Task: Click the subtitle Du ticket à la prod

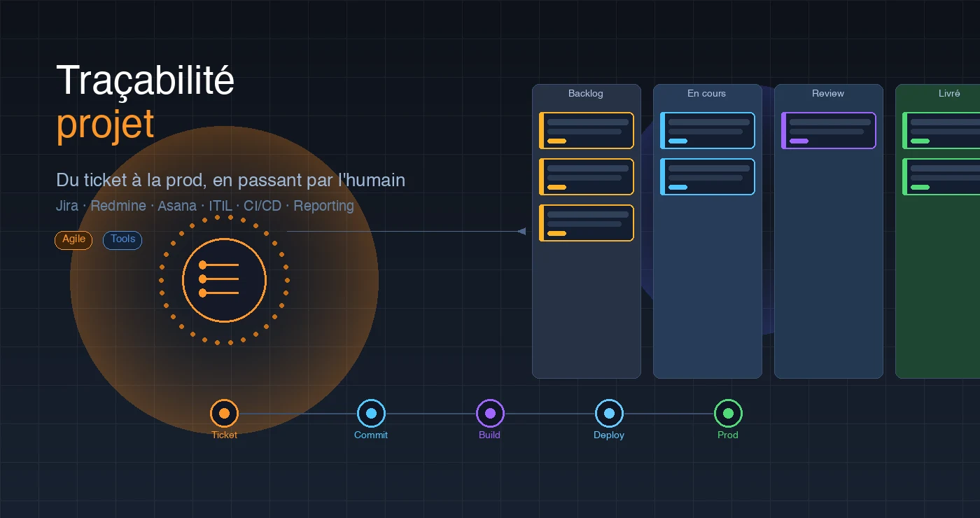Action: pos(230,180)
